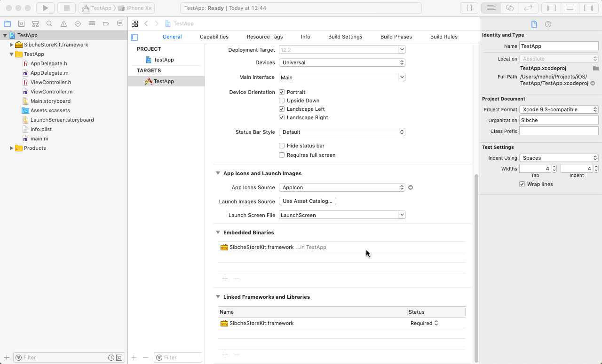Viewport: 602px width, 364px height.
Task: Open ViewController.m in the navigator
Action: pos(51,92)
